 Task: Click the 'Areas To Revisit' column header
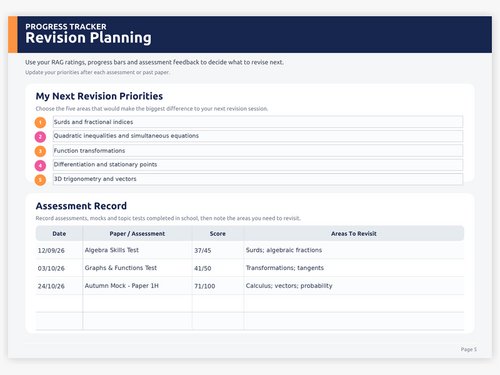[x=354, y=234]
